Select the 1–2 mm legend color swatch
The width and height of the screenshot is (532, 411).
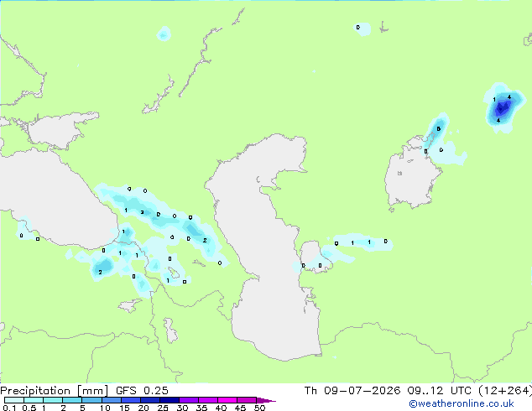[53, 400]
